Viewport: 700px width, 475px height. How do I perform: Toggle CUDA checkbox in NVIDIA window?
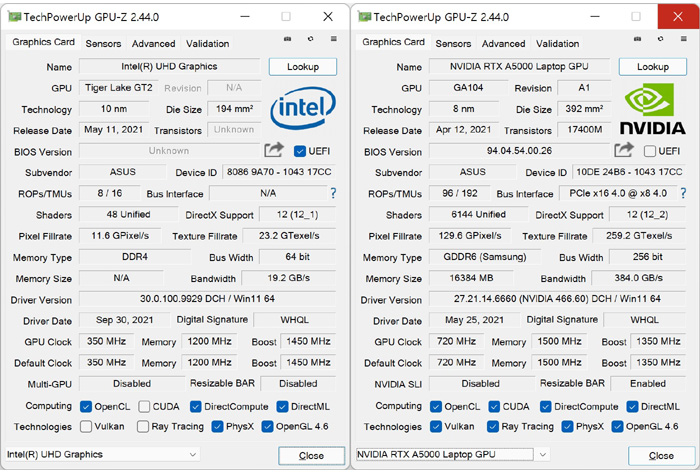(494, 407)
